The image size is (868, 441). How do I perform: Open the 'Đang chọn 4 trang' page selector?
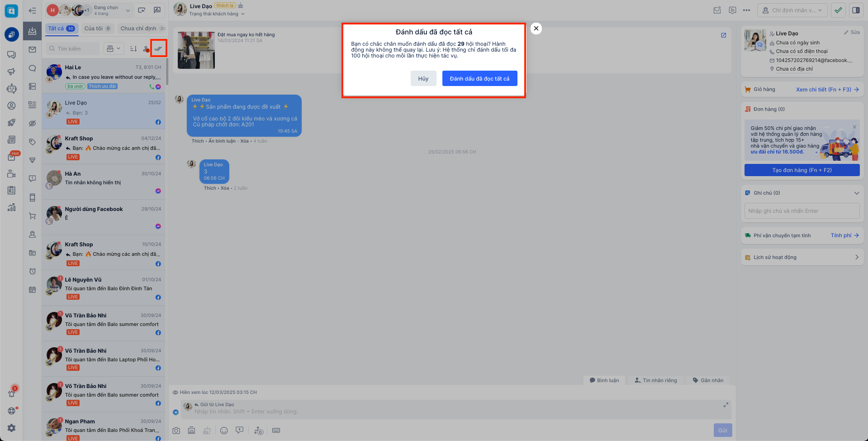[x=89, y=10]
